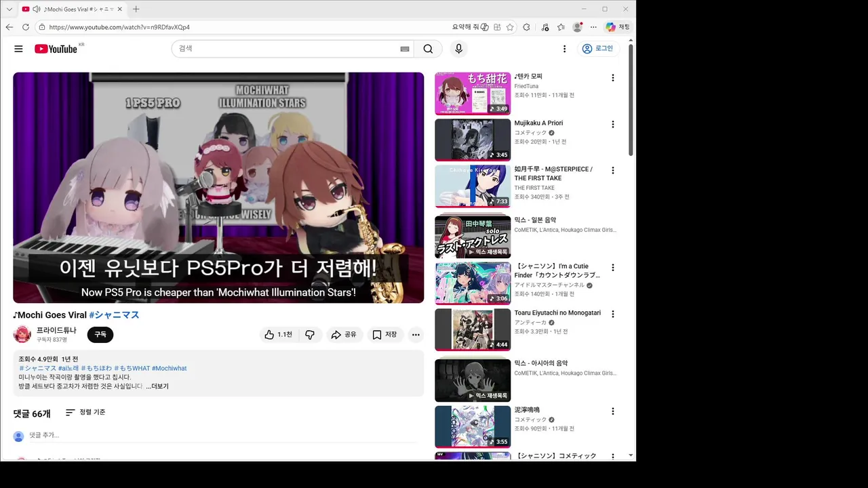Open the 프라이드튜나 channel name link
The image size is (868, 488).
(x=56, y=330)
